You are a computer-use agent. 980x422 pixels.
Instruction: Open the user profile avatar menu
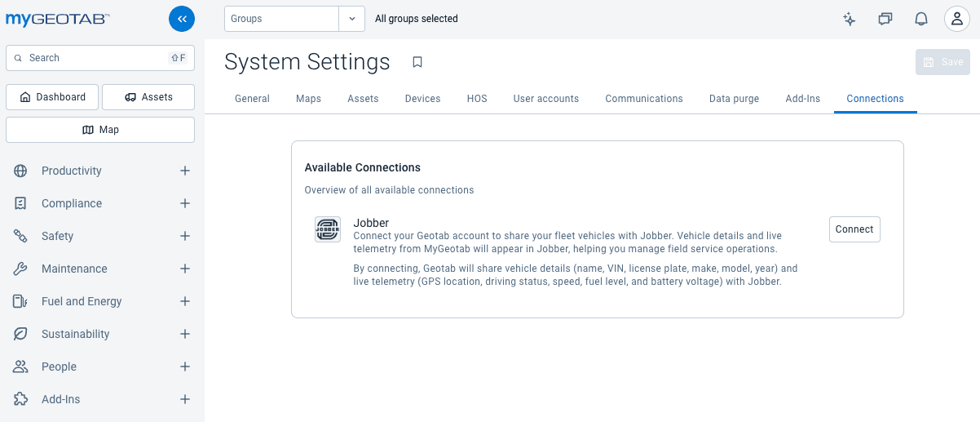tap(957, 19)
